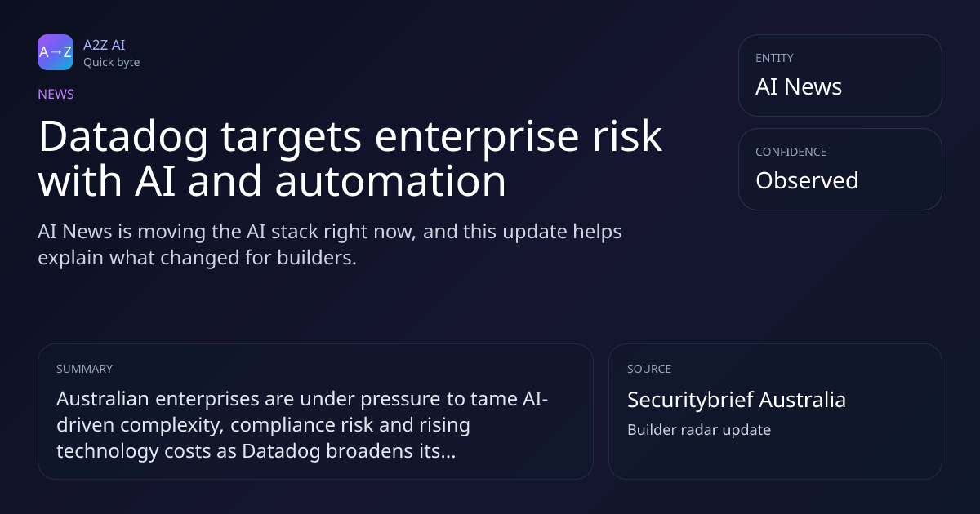Open the Datadog enterprise risk headline
This screenshot has width=980, height=514.
350,158
